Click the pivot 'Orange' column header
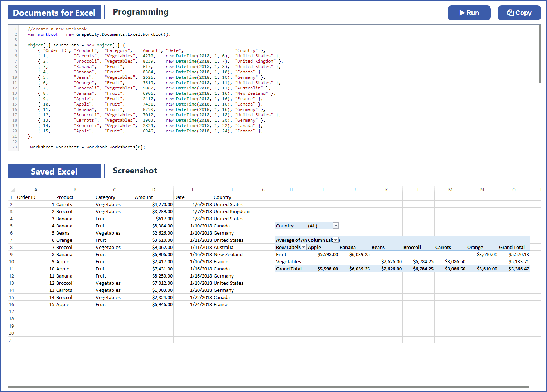Viewport: 547px width, 392px height. [x=482, y=247]
